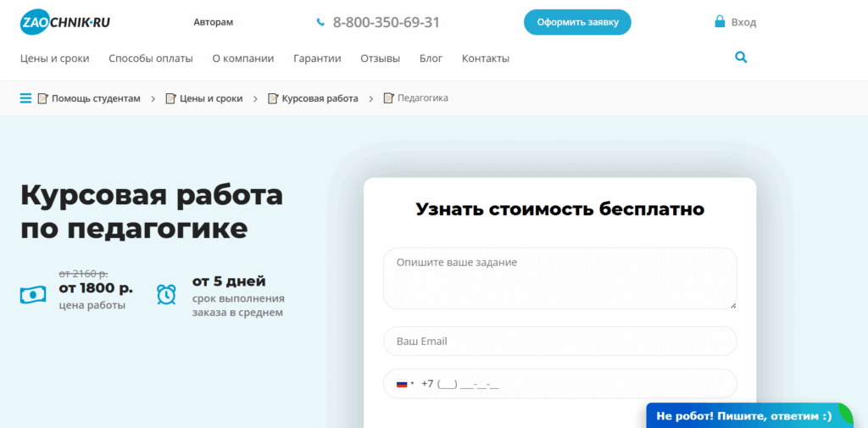The height and width of the screenshot is (428, 868).
Task: Open Гарантии menu item
Action: click(x=317, y=58)
